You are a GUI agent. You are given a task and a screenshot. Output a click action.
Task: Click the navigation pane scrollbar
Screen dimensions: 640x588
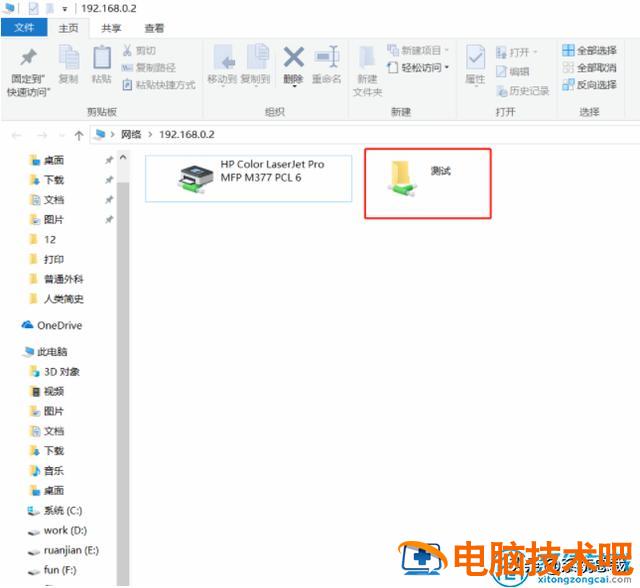[x=123, y=384]
